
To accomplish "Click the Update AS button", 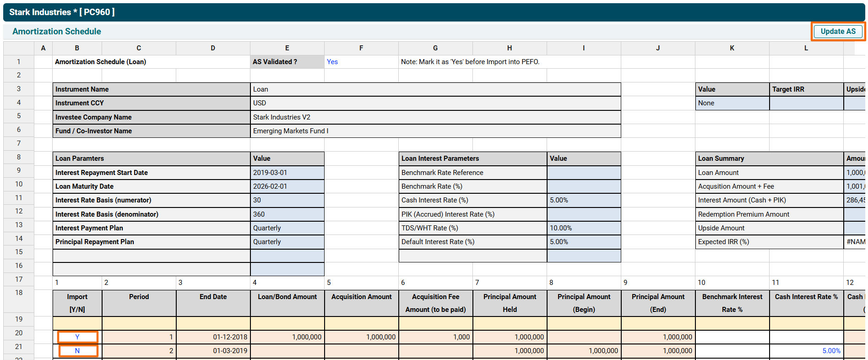I will click(837, 32).
